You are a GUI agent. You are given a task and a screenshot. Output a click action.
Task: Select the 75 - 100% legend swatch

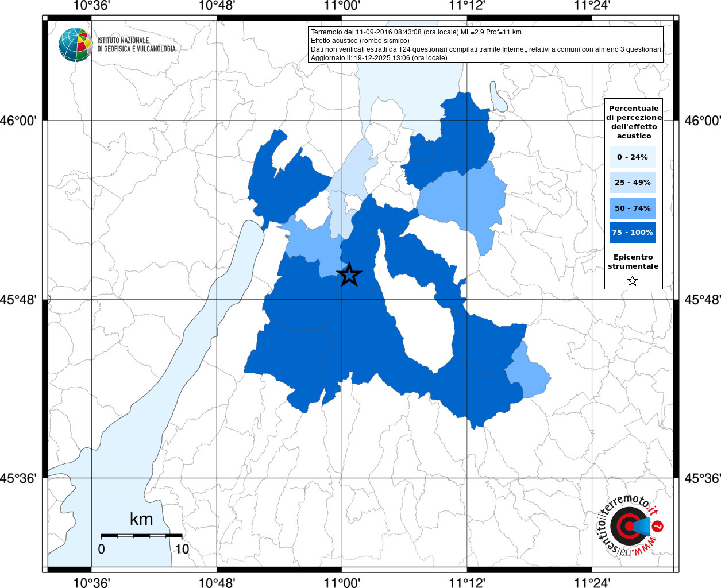coord(632,233)
